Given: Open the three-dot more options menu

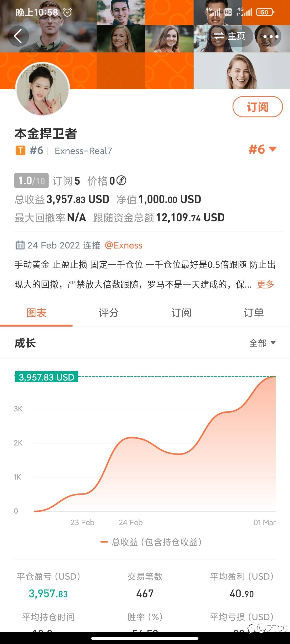Looking at the screenshot, I should [270, 36].
